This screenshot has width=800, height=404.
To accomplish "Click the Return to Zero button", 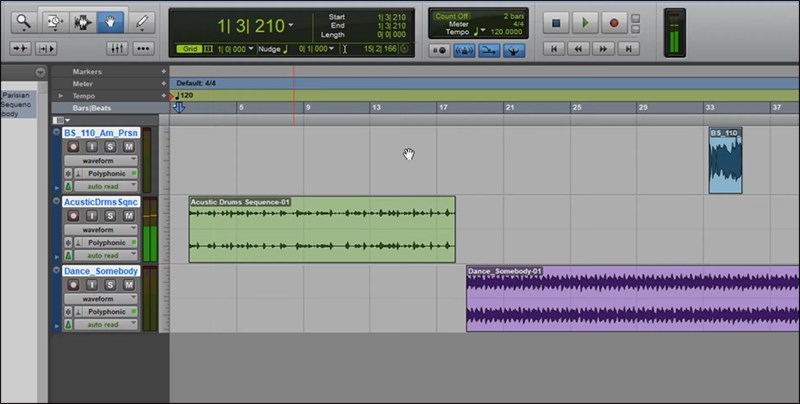I will pyautogui.click(x=553, y=47).
